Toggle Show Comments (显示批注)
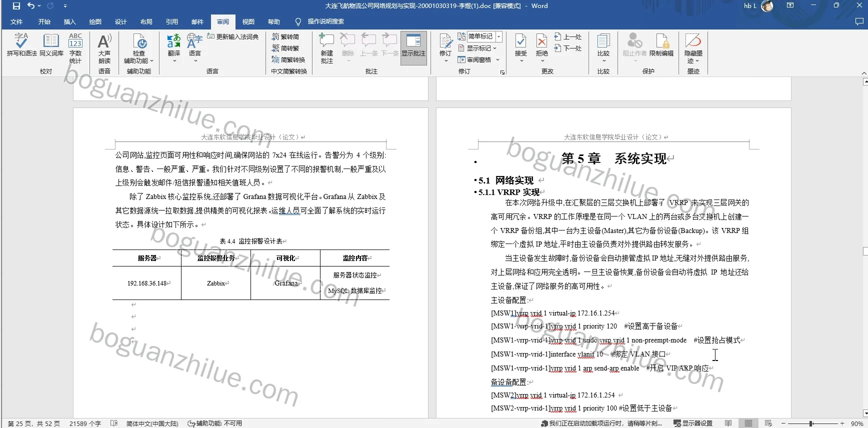Viewport: 868px width, 428px height. coord(413,48)
